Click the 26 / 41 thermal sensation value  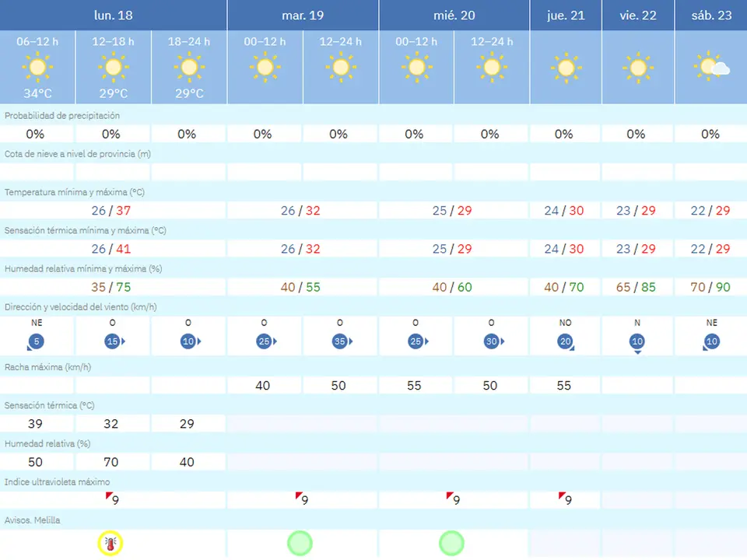pos(111,249)
